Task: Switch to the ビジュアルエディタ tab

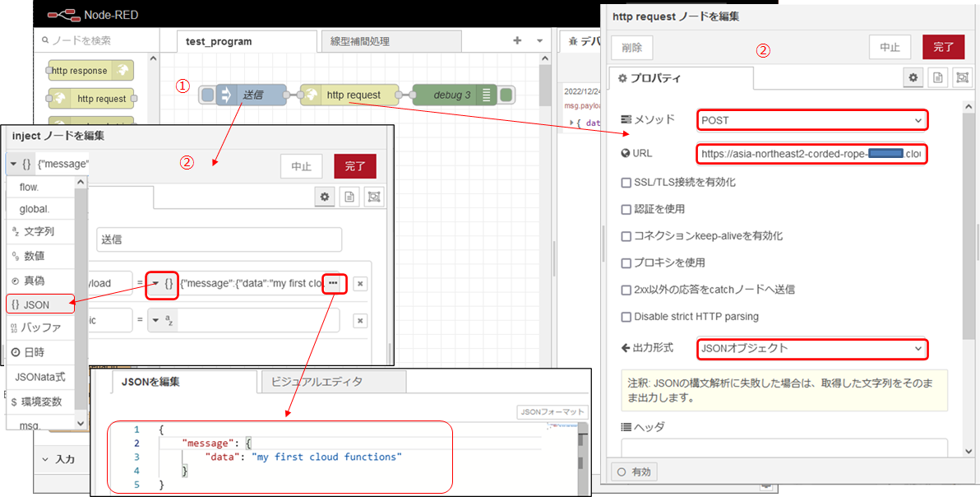Action: [317, 382]
